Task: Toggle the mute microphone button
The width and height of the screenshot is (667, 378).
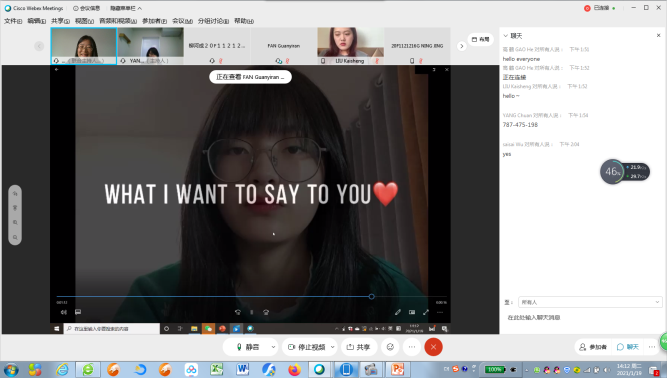Action: 247,347
